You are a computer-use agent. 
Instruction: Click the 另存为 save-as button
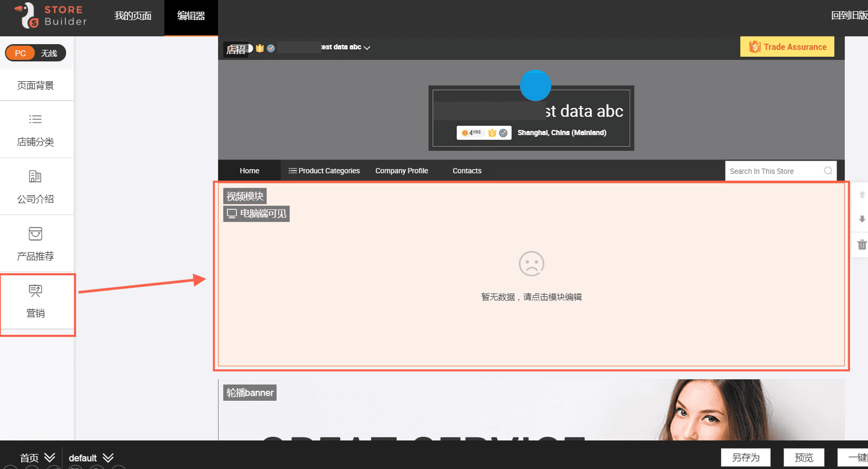click(x=745, y=457)
